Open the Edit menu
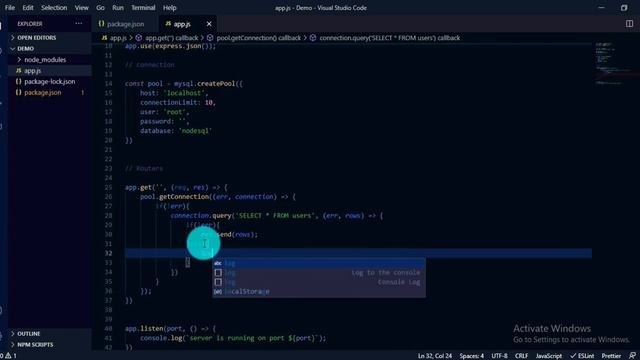640x360 pixels. pyautogui.click(x=28, y=8)
